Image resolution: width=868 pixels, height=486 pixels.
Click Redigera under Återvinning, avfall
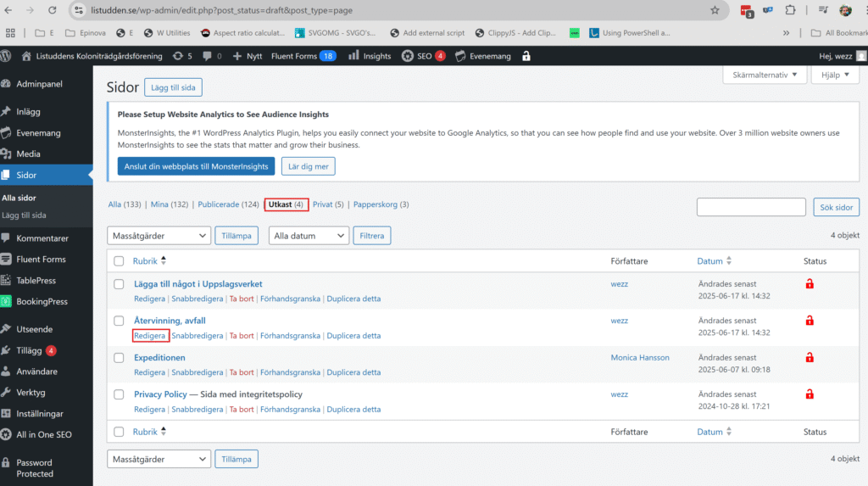click(149, 336)
